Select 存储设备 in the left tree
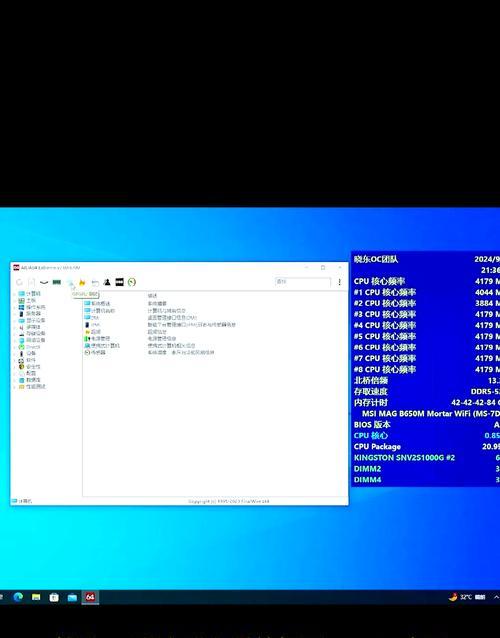Screen dimensions: 500x638 [x=32, y=333]
